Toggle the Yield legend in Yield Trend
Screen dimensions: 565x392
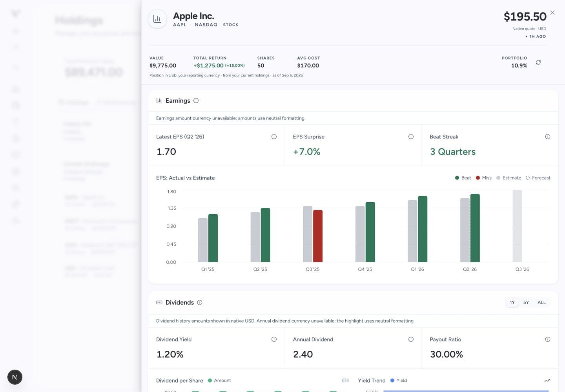(399, 381)
